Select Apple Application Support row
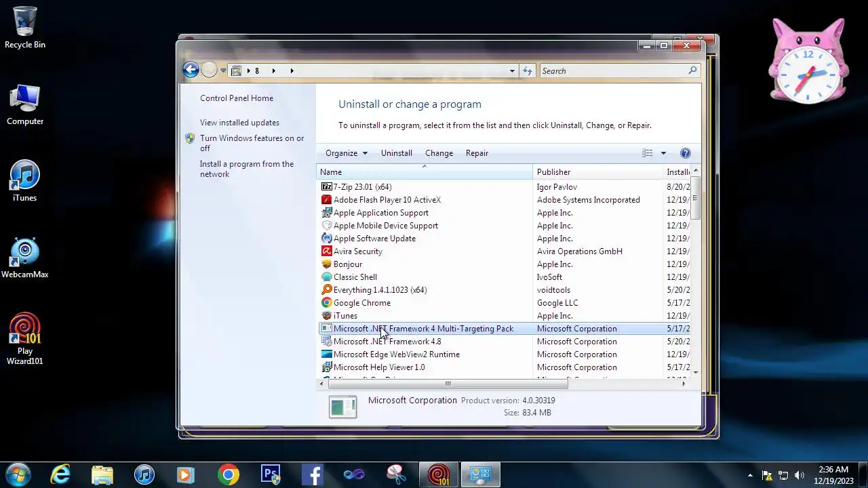 (504, 213)
